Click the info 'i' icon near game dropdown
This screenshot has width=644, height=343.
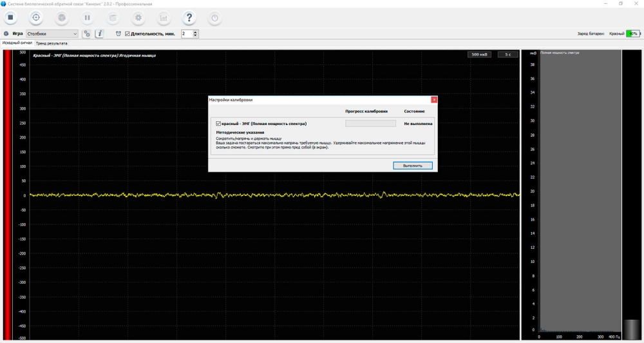[99, 34]
